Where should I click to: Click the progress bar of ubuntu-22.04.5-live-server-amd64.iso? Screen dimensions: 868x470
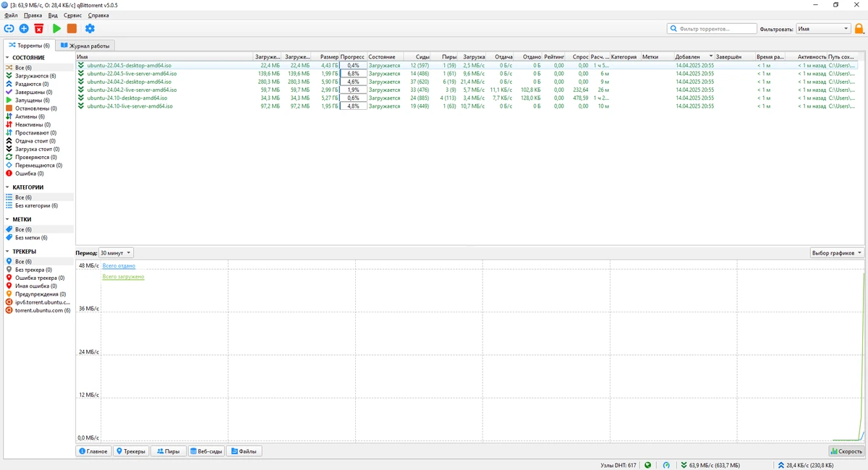[x=353, y=74]
